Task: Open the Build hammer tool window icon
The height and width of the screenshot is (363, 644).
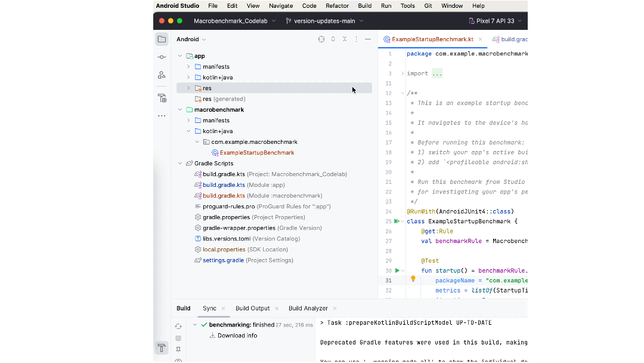Action: [162, 348]
